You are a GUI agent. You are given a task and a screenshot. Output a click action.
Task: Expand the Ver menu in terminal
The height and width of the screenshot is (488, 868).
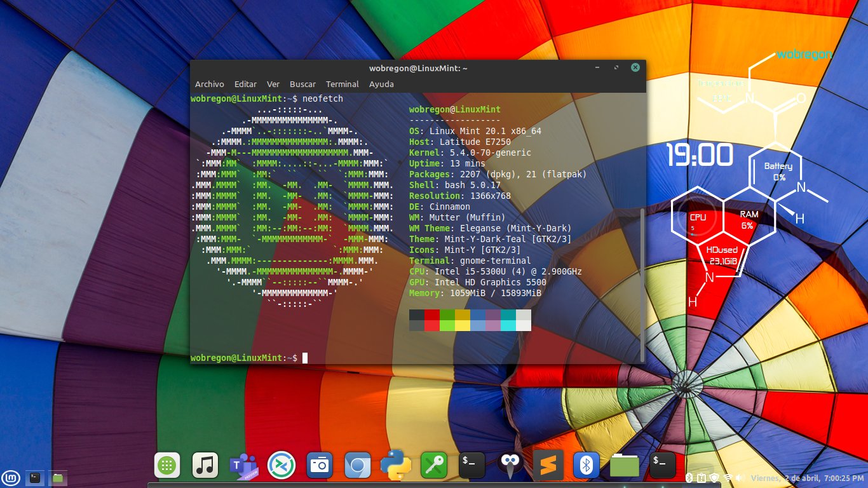click(273, 84)
